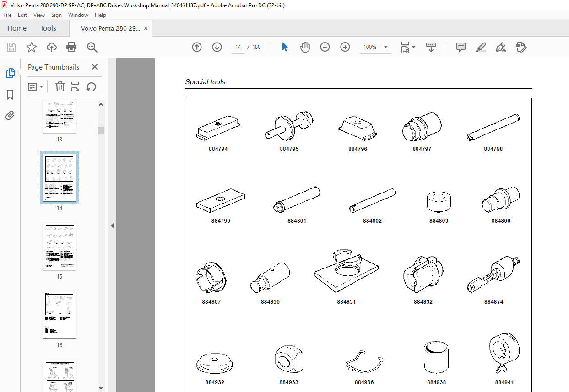Open the Bookmarks panel in the sidebar

tap(10, 95)
